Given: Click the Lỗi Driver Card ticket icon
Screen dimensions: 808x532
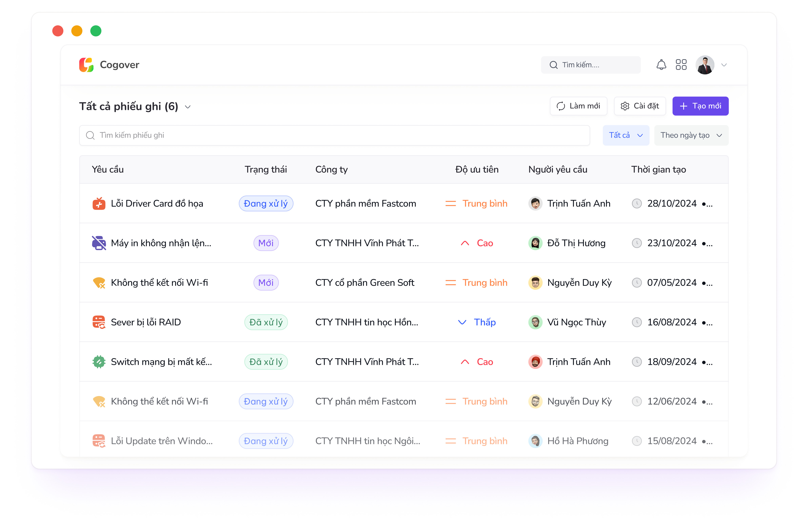Looking at the screenshot, I should [x=99, y=204].
